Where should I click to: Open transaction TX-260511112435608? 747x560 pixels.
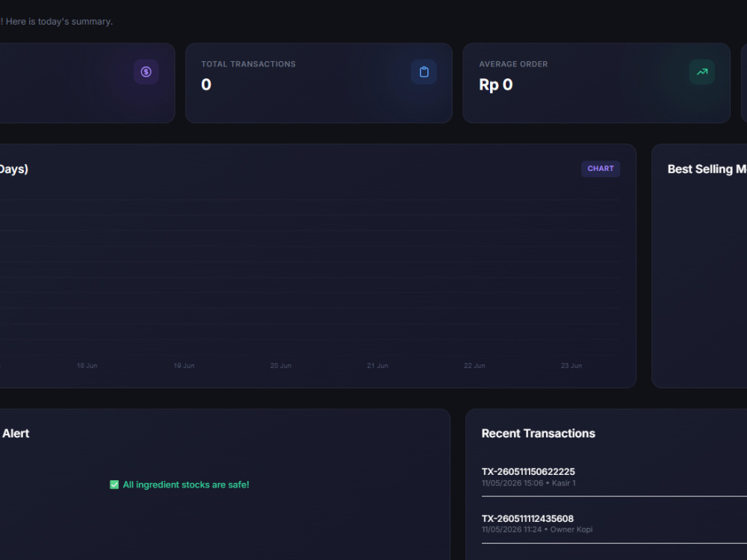(x=527, y=519)
